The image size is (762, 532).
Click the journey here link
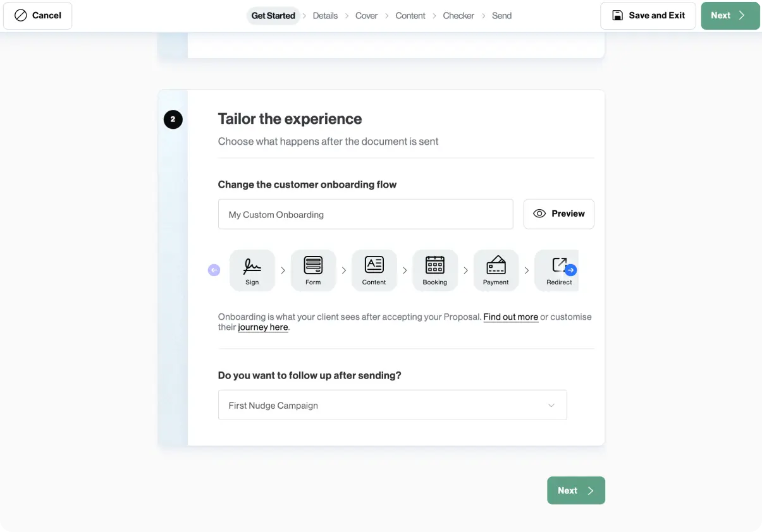(262, 327)
